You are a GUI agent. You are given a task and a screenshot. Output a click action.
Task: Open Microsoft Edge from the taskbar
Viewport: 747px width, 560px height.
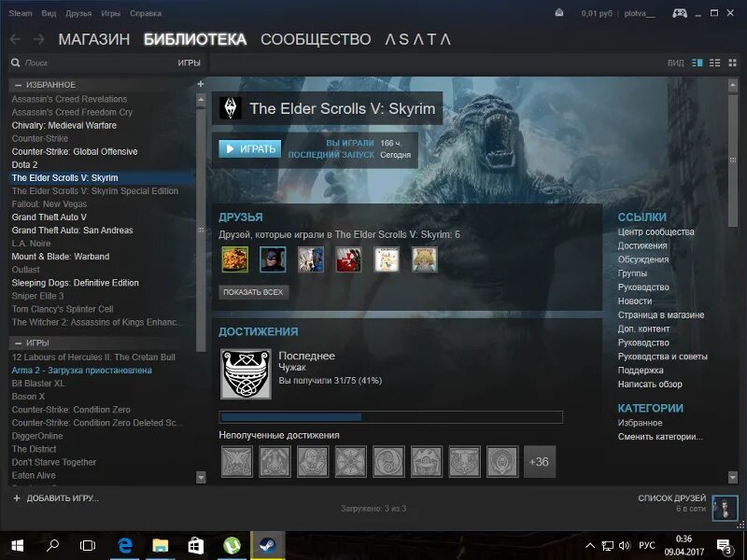tap(125, 545)
